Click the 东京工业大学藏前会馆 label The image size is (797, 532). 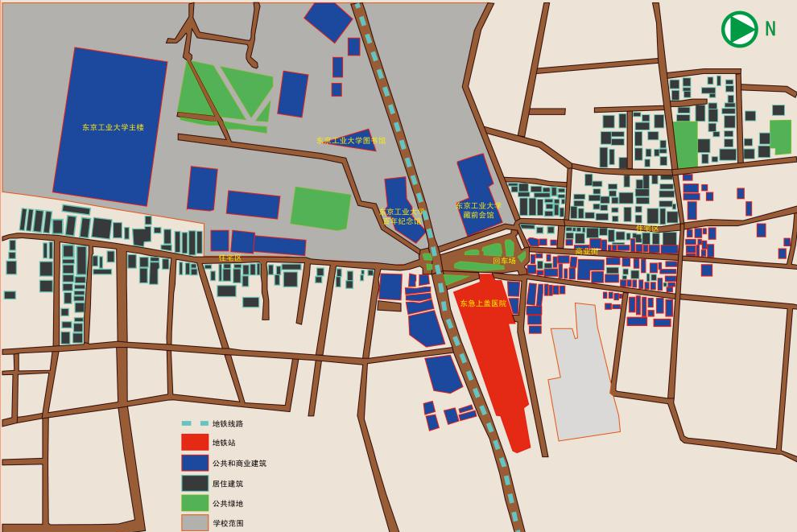click(478, 210)
